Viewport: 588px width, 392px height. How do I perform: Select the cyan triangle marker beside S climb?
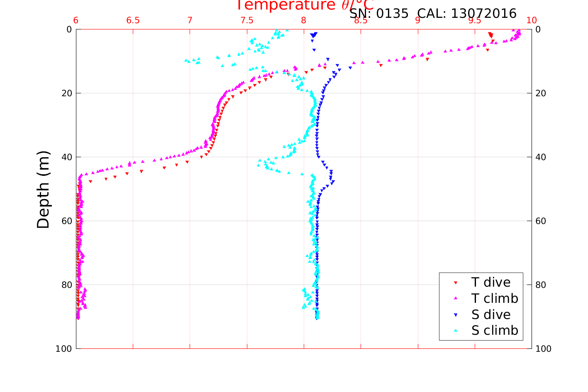click(x=455, y=331)
